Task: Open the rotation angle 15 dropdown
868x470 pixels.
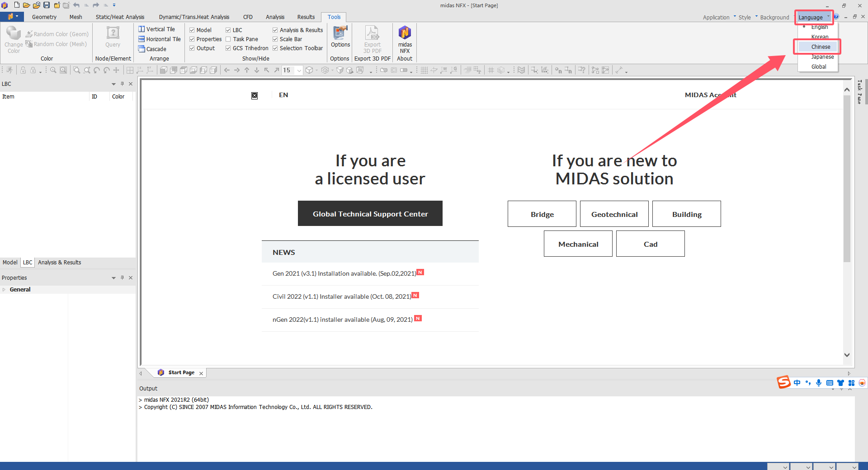Action: pyautogui.click(x=299, y=70)
